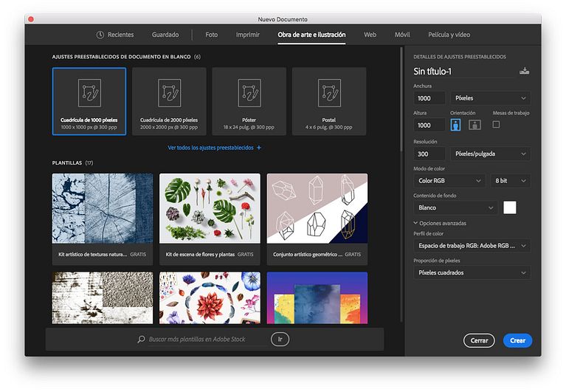Select the portrait orientation icon

coord(455,125)
